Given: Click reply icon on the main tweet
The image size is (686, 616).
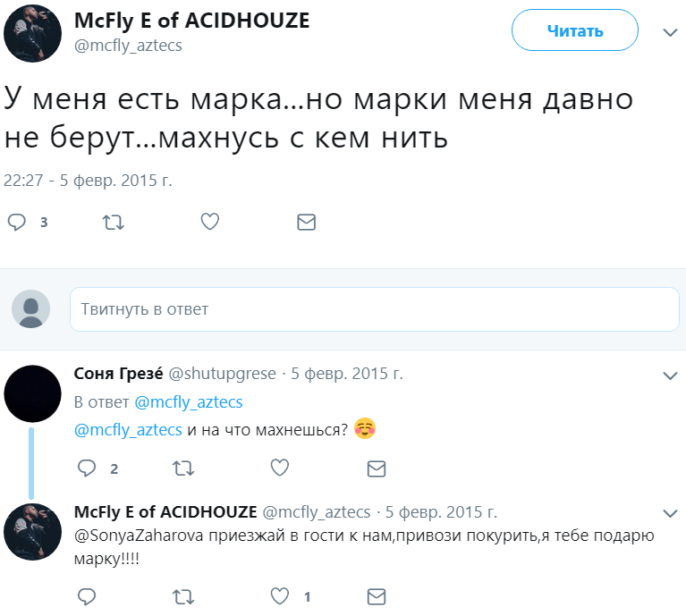Looking at the screenshot, I should (17, 222).
